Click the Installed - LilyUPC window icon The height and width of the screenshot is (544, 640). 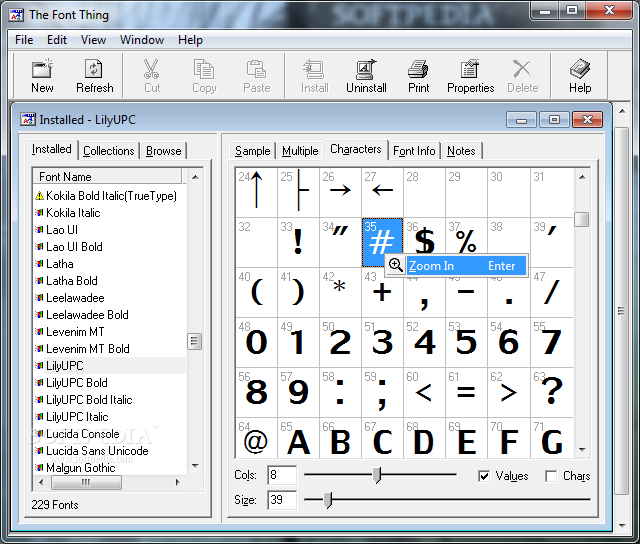tap(28, 119)
